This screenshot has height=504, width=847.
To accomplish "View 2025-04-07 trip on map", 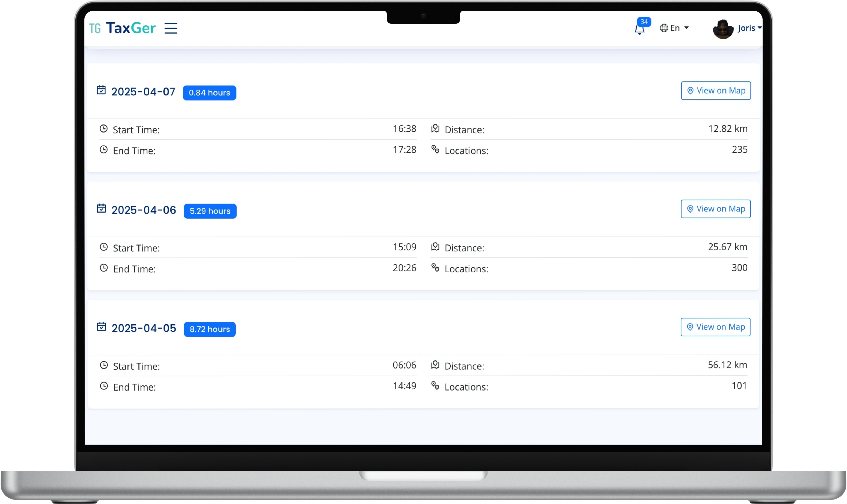I will coord(716,91).
